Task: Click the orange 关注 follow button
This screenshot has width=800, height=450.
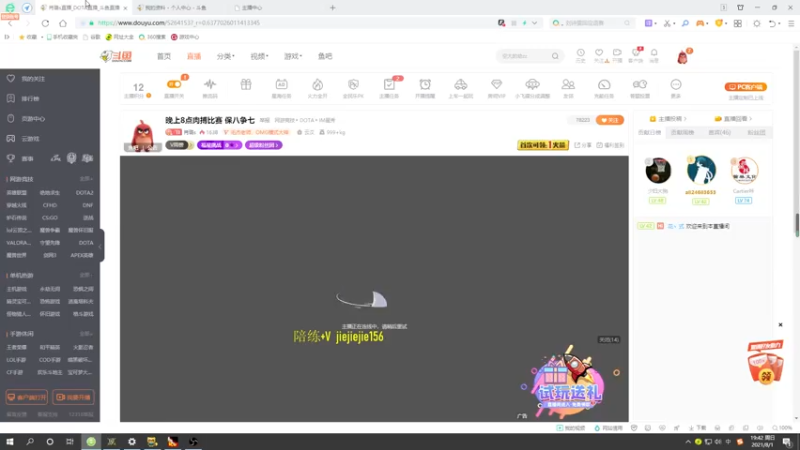Action: point(610,120)
